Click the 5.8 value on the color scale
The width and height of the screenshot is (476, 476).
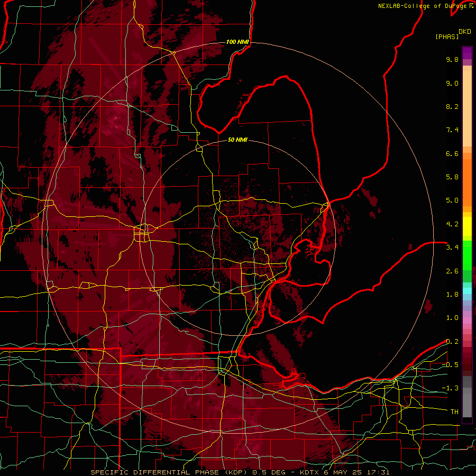(452, 177)
